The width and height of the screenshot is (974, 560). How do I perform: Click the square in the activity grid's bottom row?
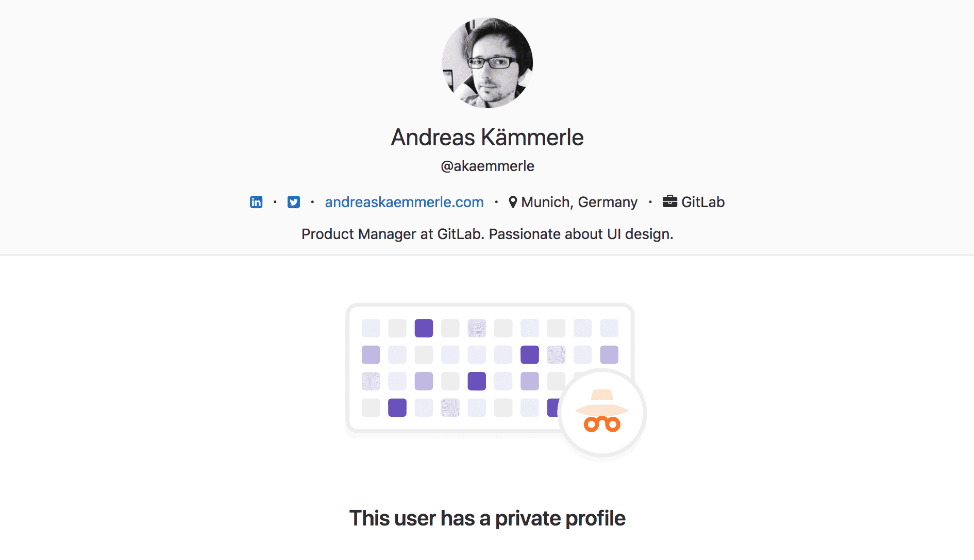point(397,408)
